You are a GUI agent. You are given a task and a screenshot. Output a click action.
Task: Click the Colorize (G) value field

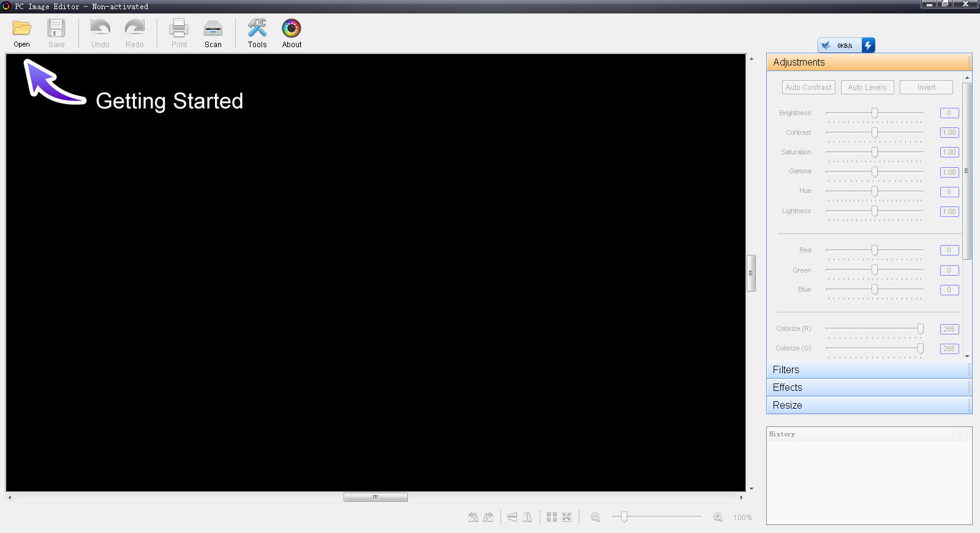pos(949,349)
